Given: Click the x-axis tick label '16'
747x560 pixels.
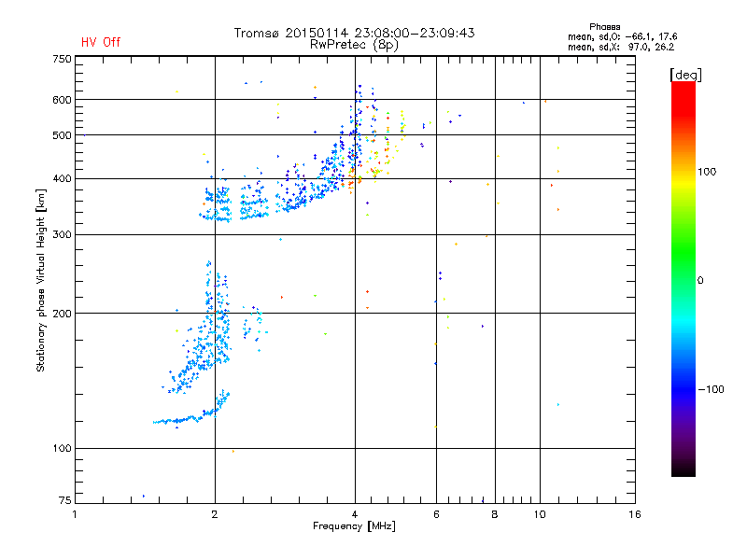Looking at the screenshot, I should 635,514.
